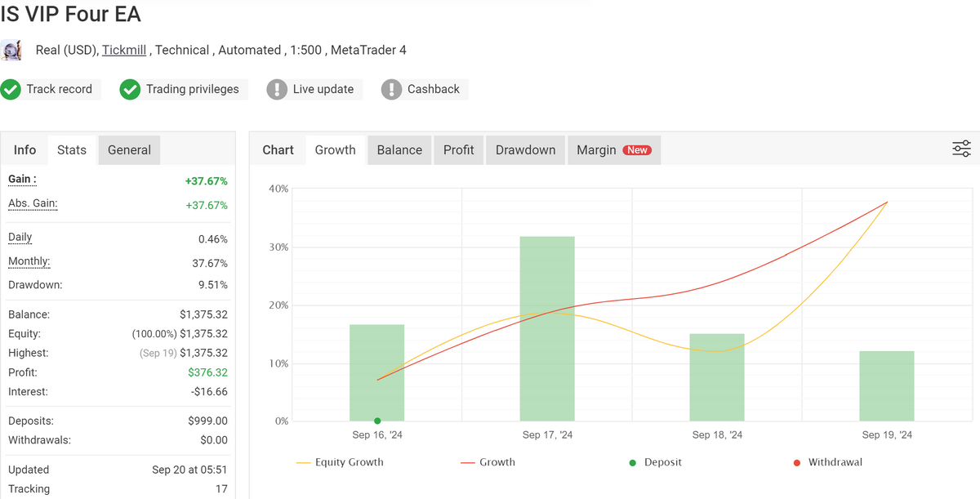Viewport: 980px width, 499px height.
Task: Switch to the Stats tab
Action: click(72, 150)
